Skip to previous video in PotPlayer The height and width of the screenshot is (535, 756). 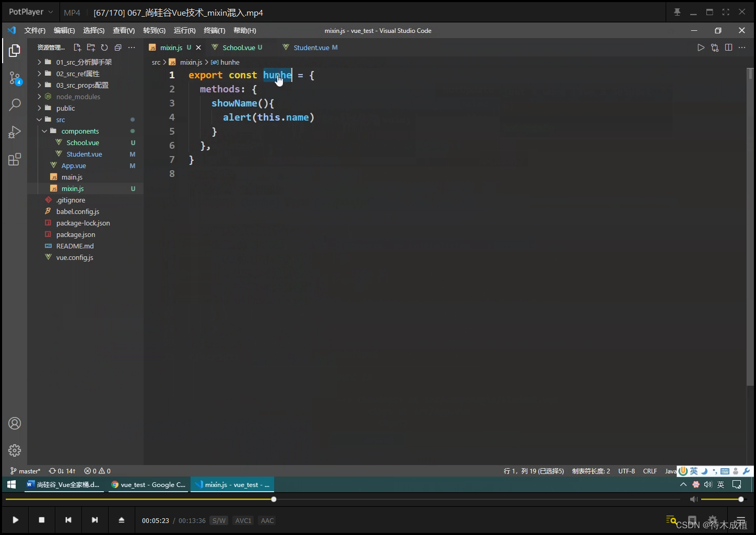(x=68, y=520)
